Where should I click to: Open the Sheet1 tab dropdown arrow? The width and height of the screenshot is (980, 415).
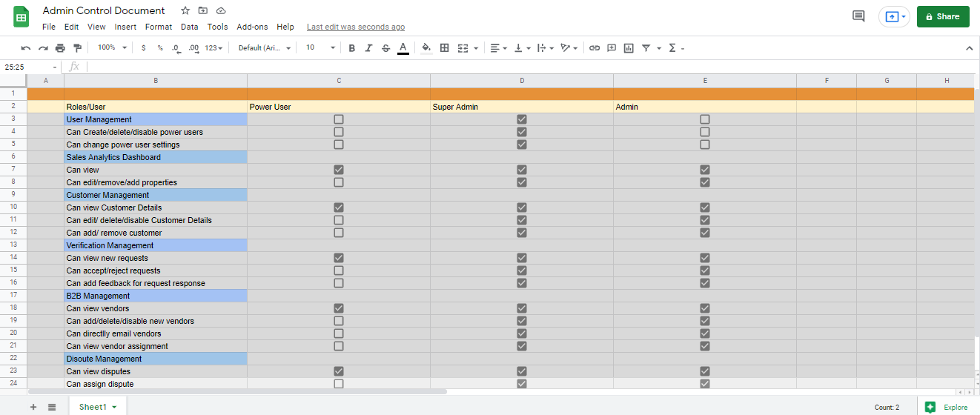(x=114, y=407)
